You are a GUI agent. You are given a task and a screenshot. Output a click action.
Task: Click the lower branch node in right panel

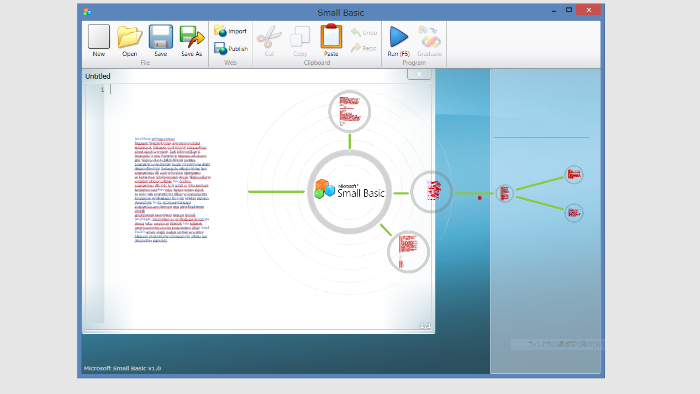[x=574, y=213]
